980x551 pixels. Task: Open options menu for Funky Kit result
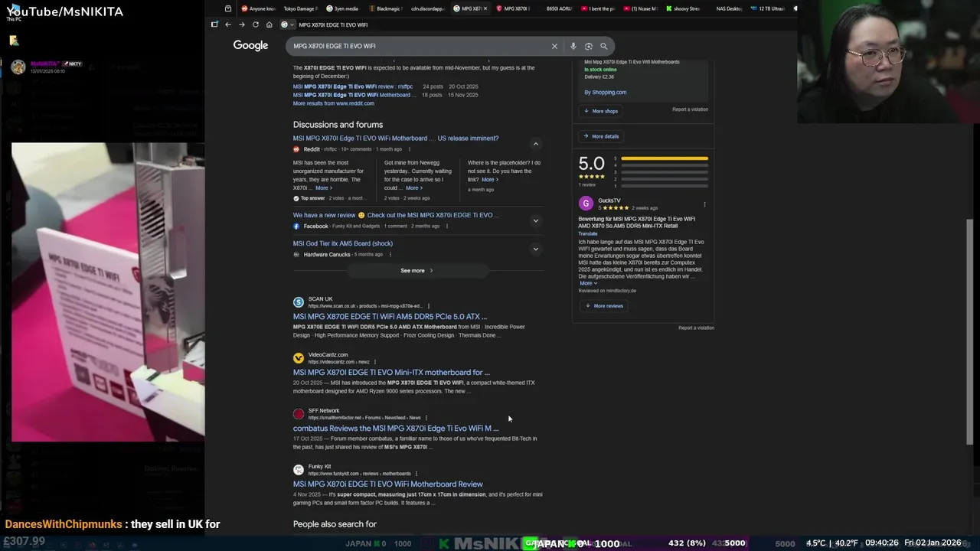coord(417,474)
